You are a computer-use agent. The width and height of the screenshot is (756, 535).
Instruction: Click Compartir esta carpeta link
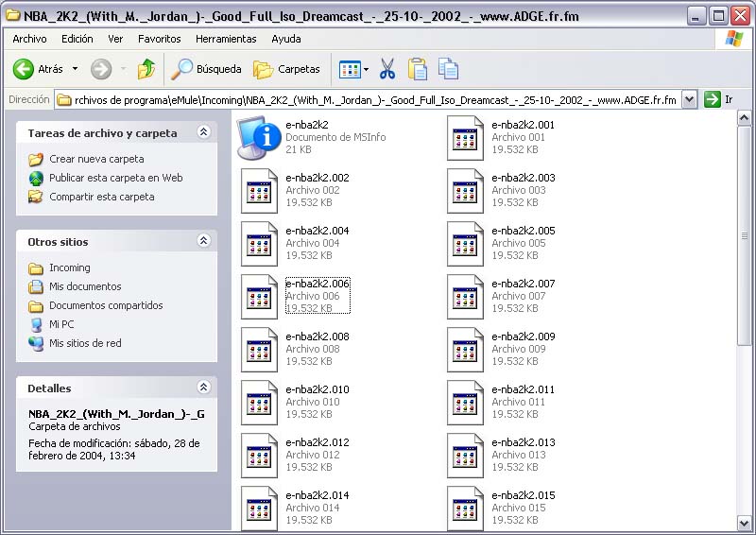[x=102, y=197]
